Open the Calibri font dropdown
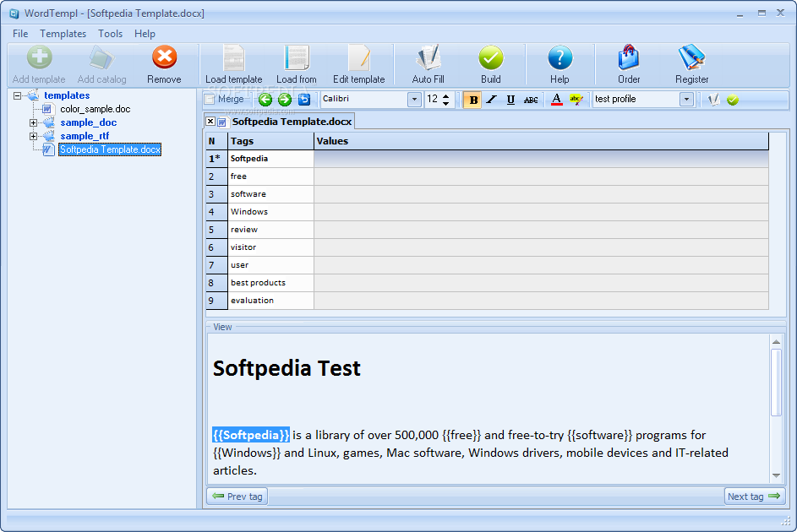The width and height of the screenshot is (797, 532). (x=414, y=100)
